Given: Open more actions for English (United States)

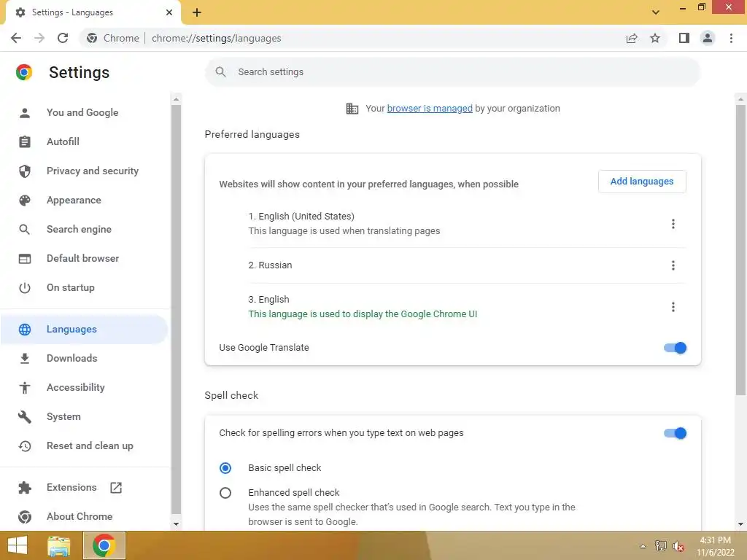Looking at the screenshot, I should 673,224.
